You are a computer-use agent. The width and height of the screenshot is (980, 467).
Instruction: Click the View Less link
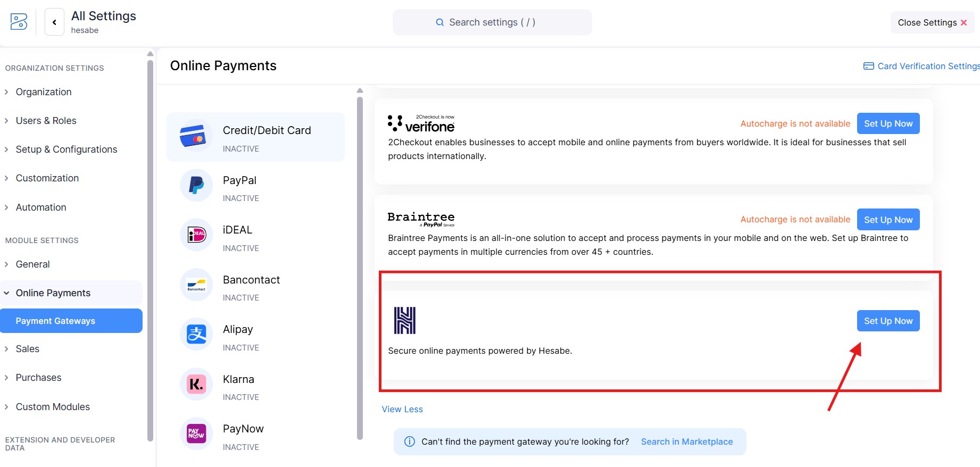click(x=402, y=409)
